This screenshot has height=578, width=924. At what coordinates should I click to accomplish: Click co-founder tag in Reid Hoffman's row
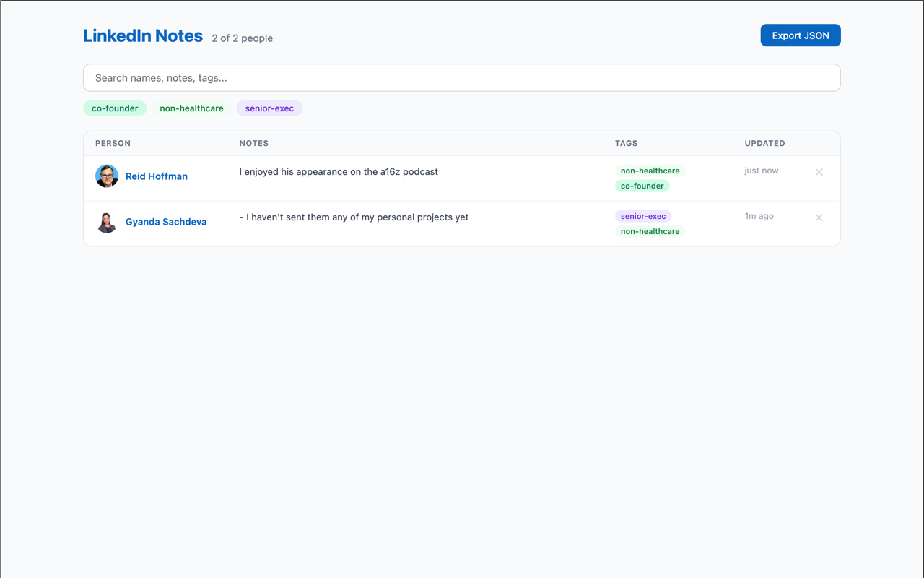(642, 186)
